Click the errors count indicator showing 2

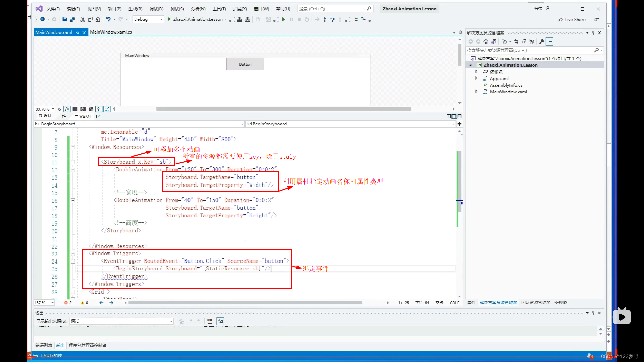pyautogui.click(x=68, y=303)
